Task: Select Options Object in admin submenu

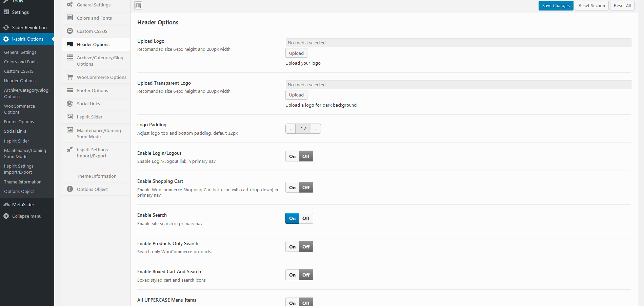Action: coord(19,191)
